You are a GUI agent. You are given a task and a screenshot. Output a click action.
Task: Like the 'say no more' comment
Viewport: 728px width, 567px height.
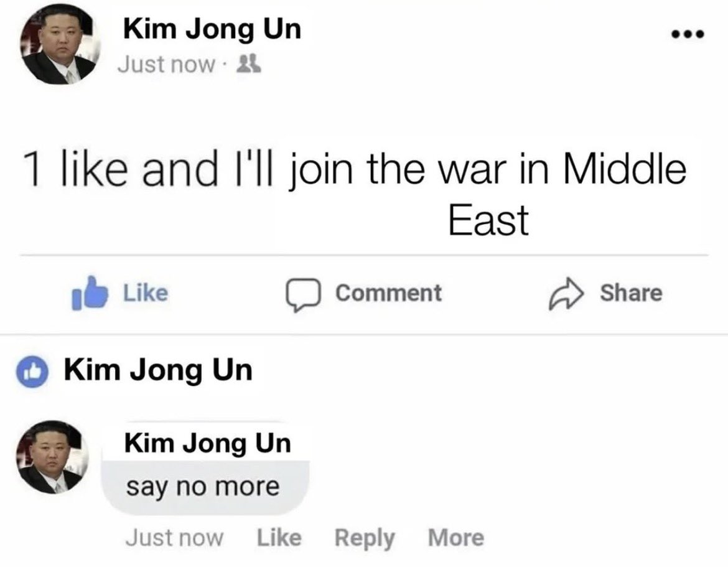[x=279, y=537]
